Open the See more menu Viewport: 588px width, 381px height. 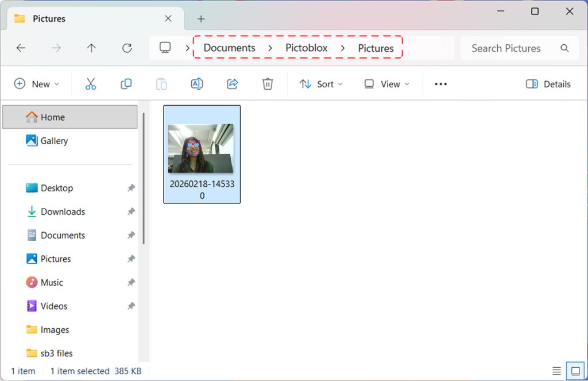pos(440,84)
